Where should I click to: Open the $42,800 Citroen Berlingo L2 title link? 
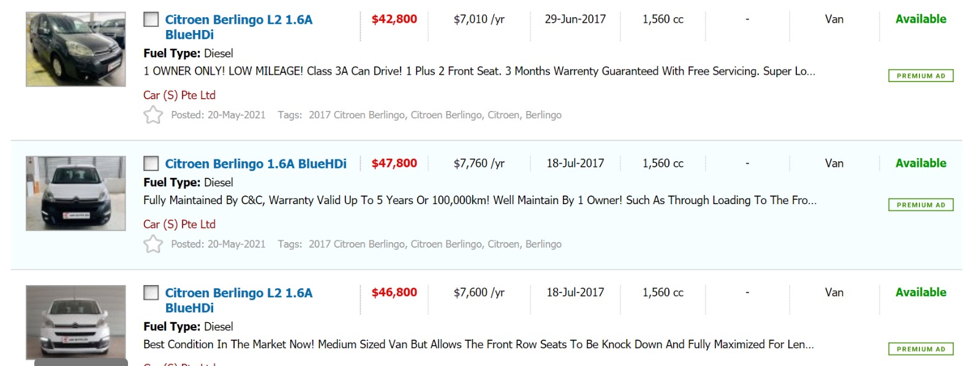[x=238, y=20]
